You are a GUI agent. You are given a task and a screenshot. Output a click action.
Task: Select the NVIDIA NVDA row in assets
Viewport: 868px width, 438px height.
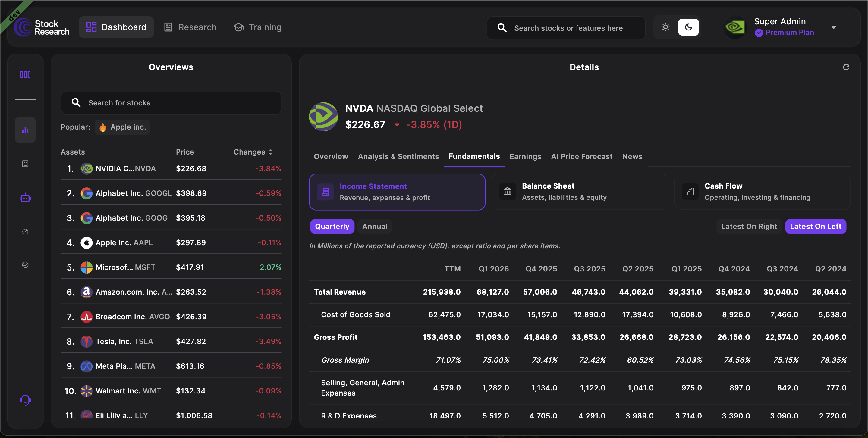click(171, 168)
